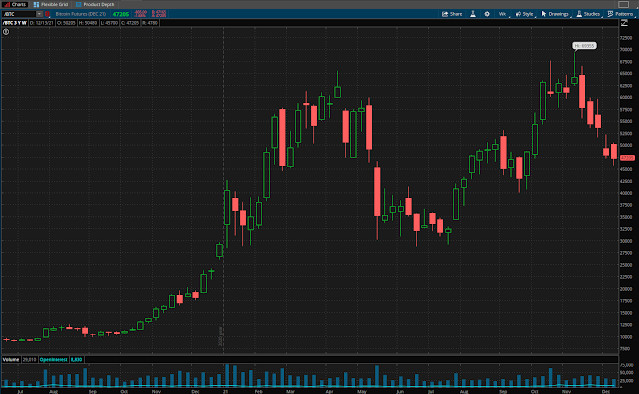
Task: Open the Drawings menu
Action: [555, 14]
